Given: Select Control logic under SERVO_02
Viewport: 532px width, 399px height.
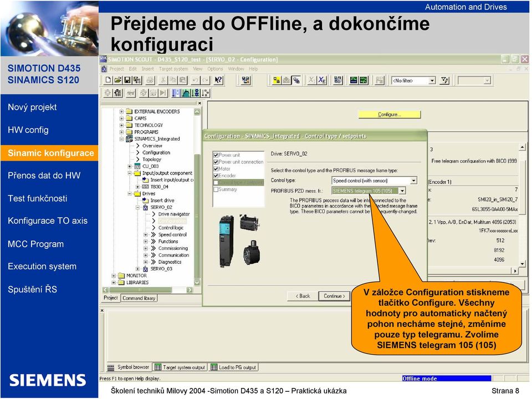Looking at the screenshot, I should tap(171, 228).
